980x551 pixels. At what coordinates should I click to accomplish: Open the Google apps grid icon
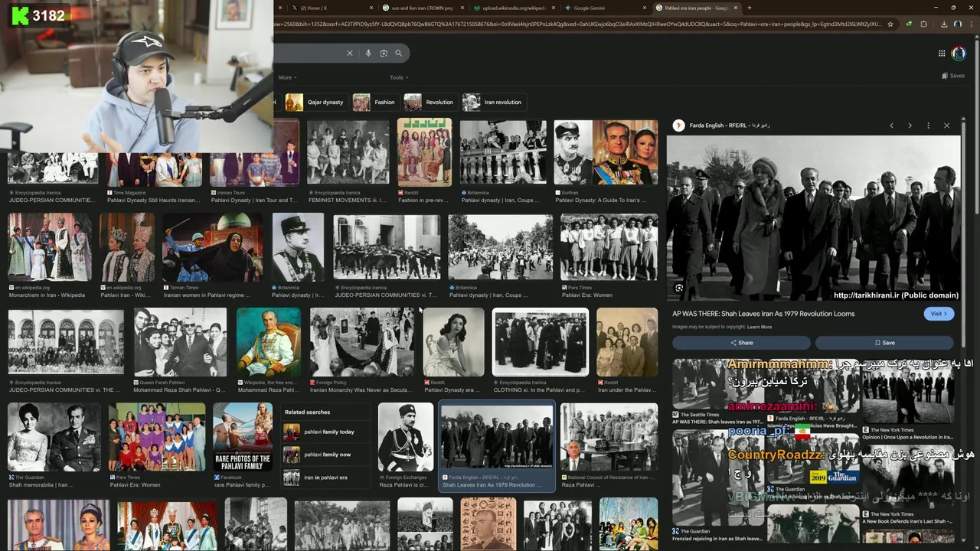942,54
